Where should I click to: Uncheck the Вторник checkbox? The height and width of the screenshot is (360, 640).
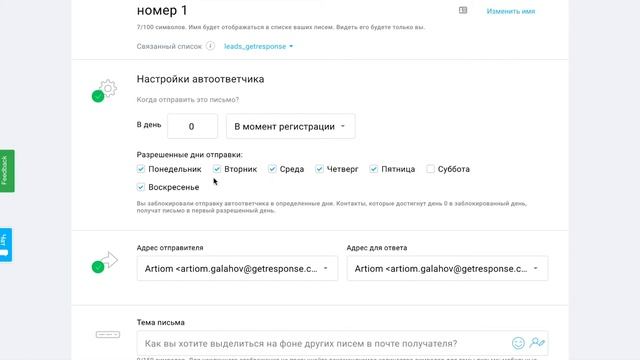coord(217,169)
